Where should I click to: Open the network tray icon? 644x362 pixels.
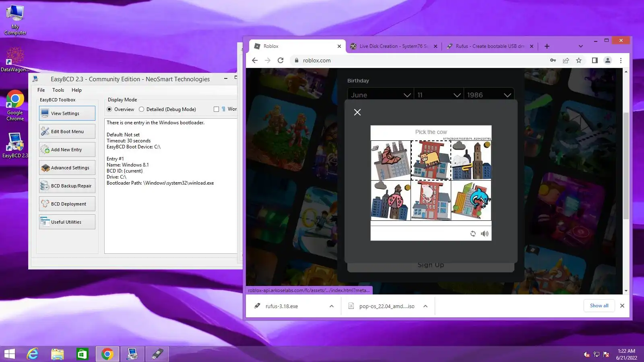coord(597,354)
